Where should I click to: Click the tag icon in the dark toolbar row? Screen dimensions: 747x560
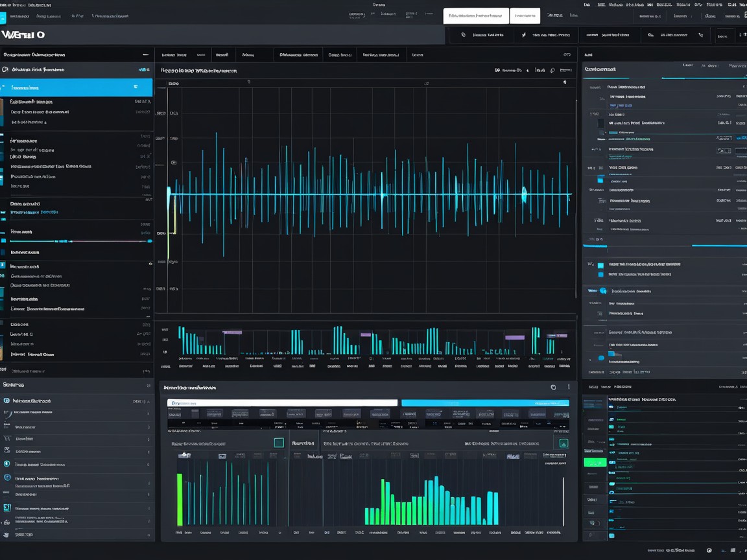[463, 35]
